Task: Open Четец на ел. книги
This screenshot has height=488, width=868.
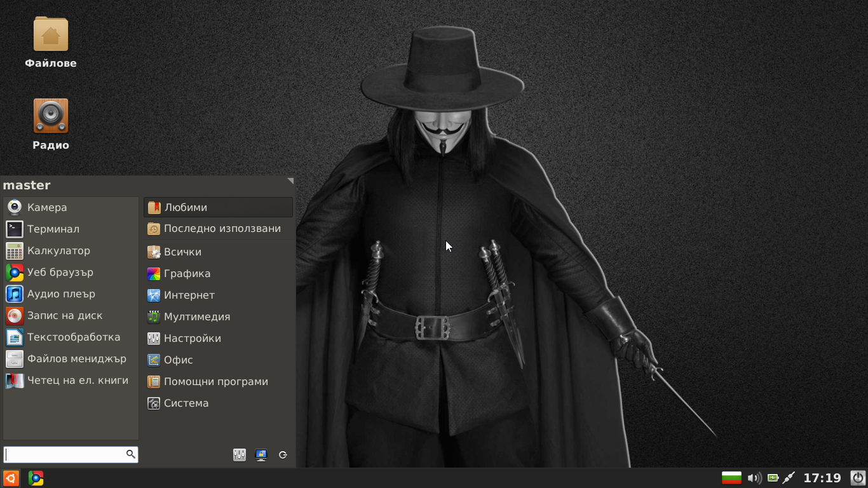Action: point(71,380)
